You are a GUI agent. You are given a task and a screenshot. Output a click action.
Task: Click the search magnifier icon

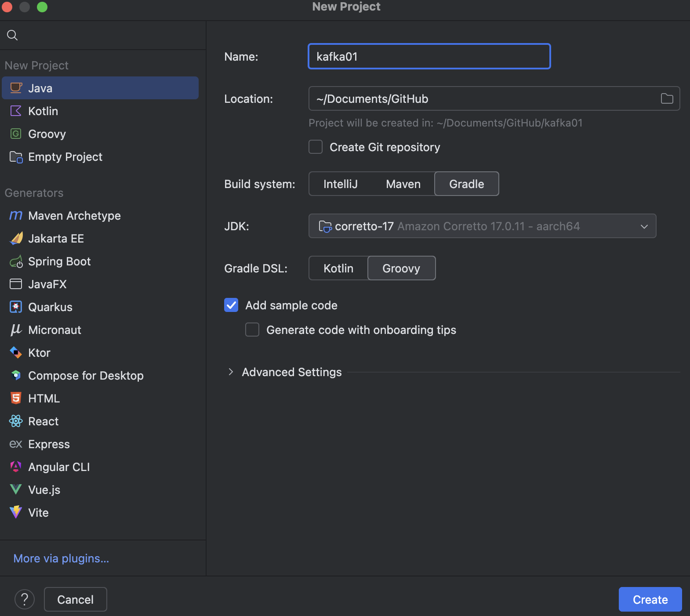click(x=12, y=35)
